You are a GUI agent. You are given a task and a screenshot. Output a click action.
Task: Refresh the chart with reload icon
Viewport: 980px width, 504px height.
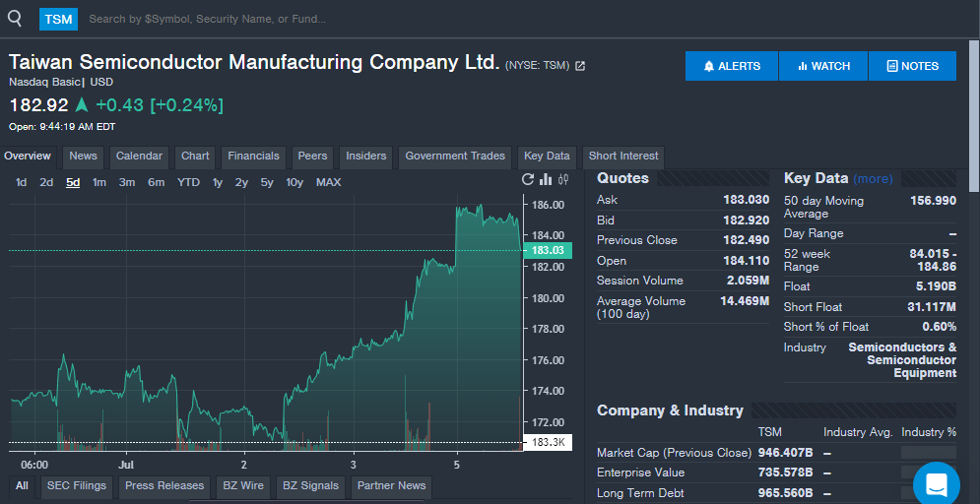pos(528,180)
